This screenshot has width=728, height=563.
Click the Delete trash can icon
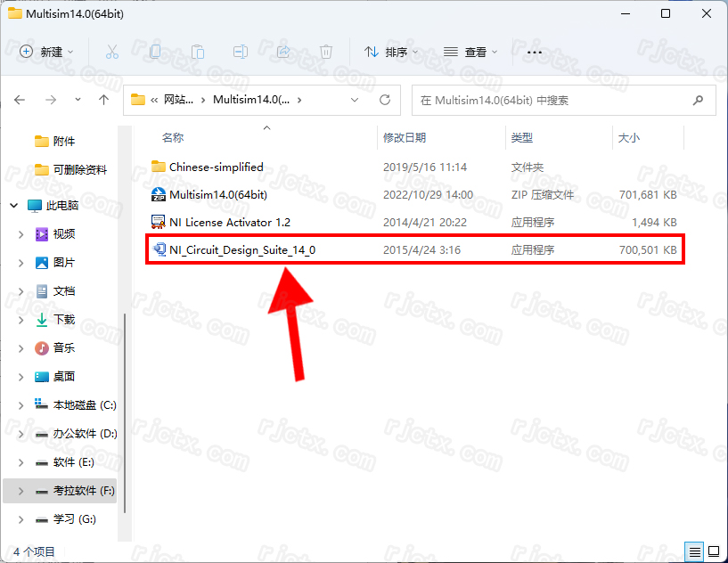[326, 53]
